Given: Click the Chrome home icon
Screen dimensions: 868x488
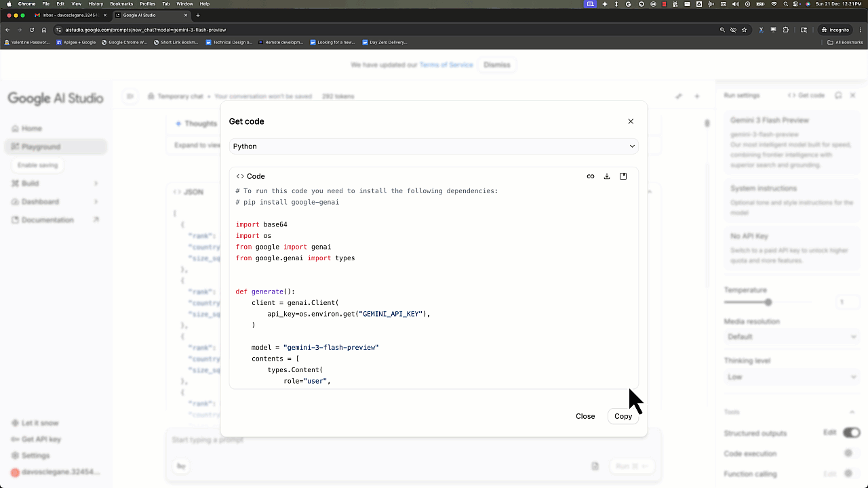Looking at the screenshot, I should pyautogui.click(x=44, y=30).
